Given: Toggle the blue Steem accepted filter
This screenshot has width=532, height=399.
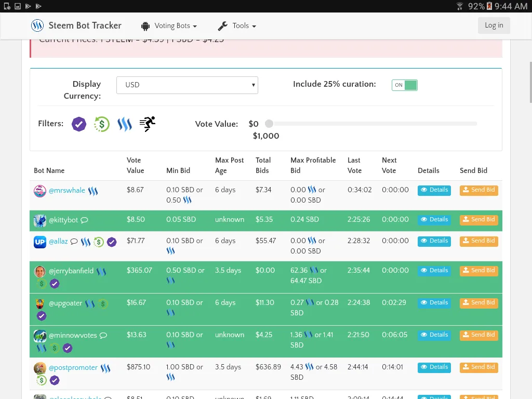Looking at the screenshot, I should 125,124.
